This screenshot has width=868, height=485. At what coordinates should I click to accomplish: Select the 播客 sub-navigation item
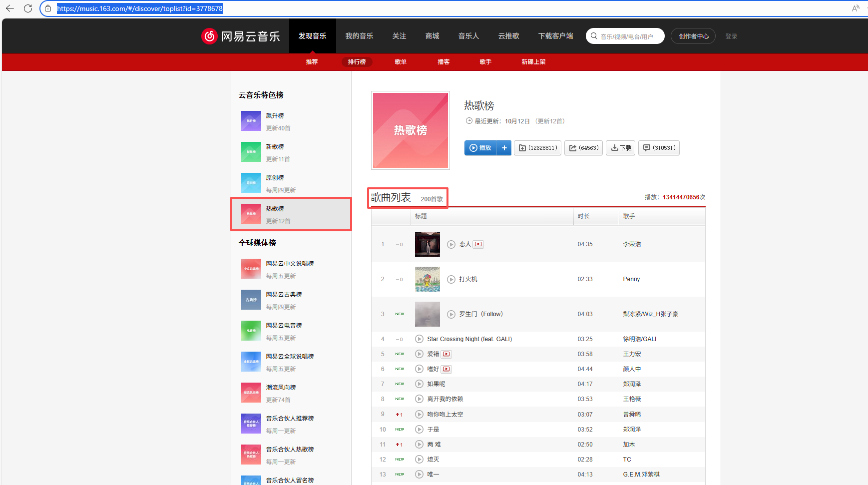443,62
